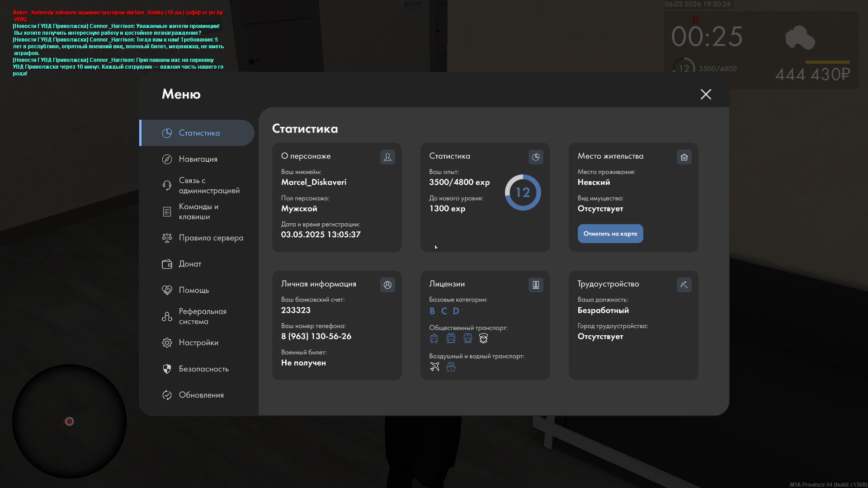Click the pickaxe icon in Трудоустройство card
868x488 pixels.
tap(684, 285)
